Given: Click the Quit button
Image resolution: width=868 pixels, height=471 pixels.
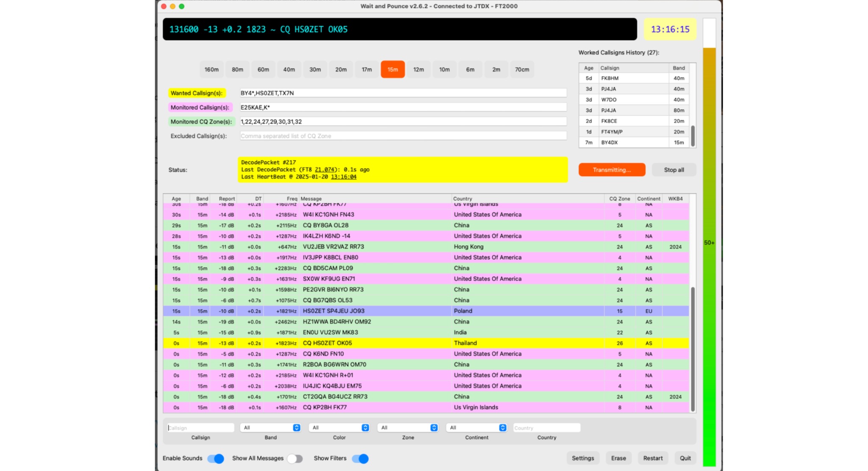Looking at the screenshot, I should pos(685,458).
